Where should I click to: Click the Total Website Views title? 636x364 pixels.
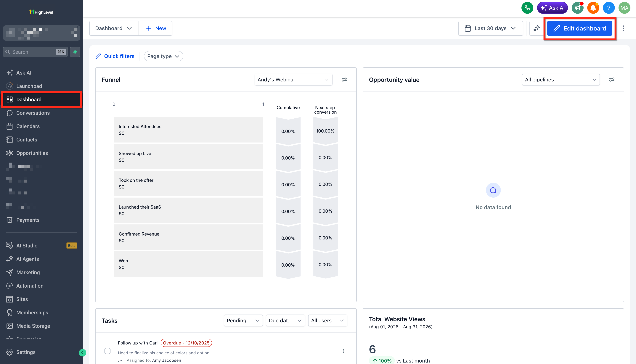tap(397, 319)
